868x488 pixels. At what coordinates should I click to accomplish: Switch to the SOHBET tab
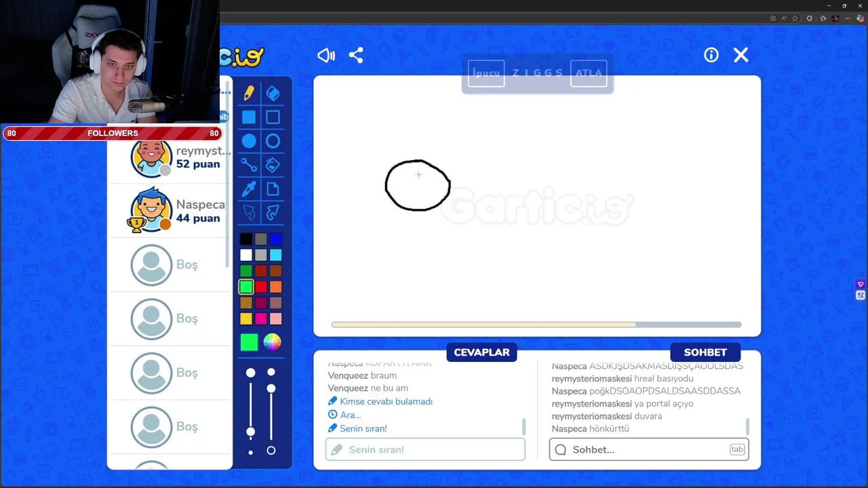pyautogui.click(x=705, y=352)
